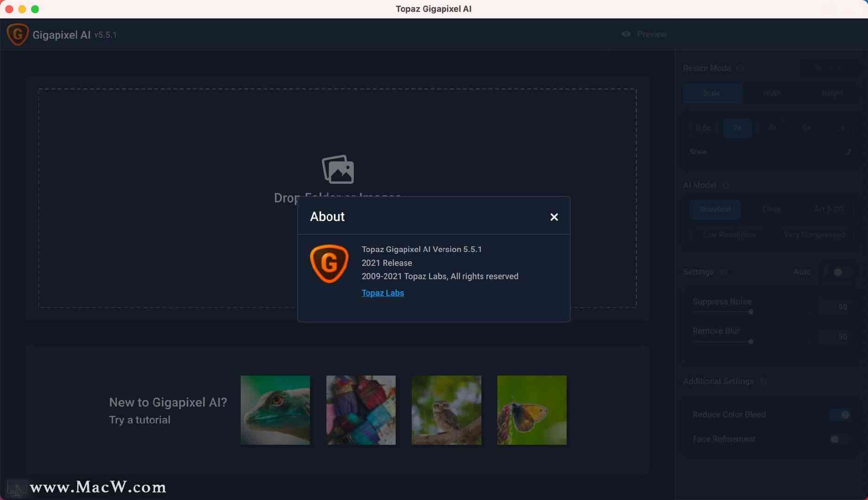Image resolution: width=868 pixels, height=500 pixels.
Task: Click the Gigapixel G logo in About dialog
Action: (329, 263)
